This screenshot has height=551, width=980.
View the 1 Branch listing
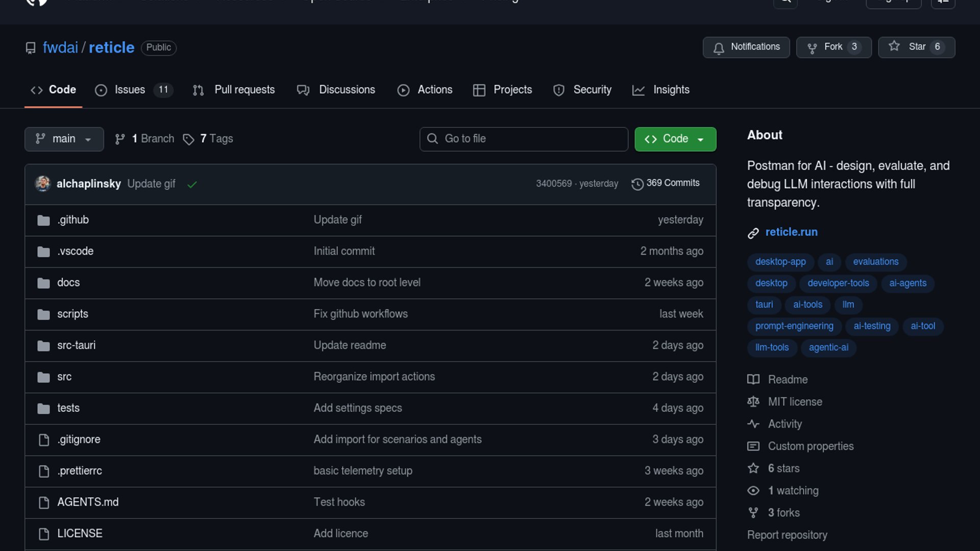pyautogui.click(x=144, y=139)
